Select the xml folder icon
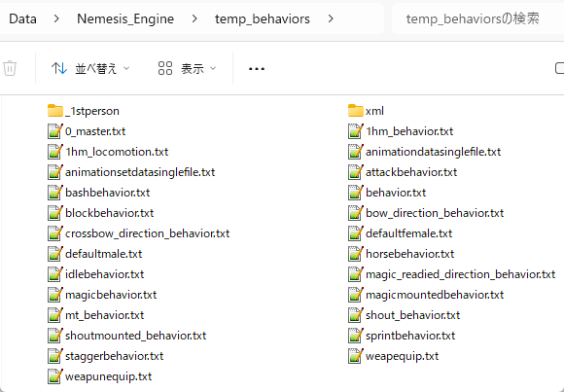564x392 pixels. pyautogui.click(x=355, y=111)
